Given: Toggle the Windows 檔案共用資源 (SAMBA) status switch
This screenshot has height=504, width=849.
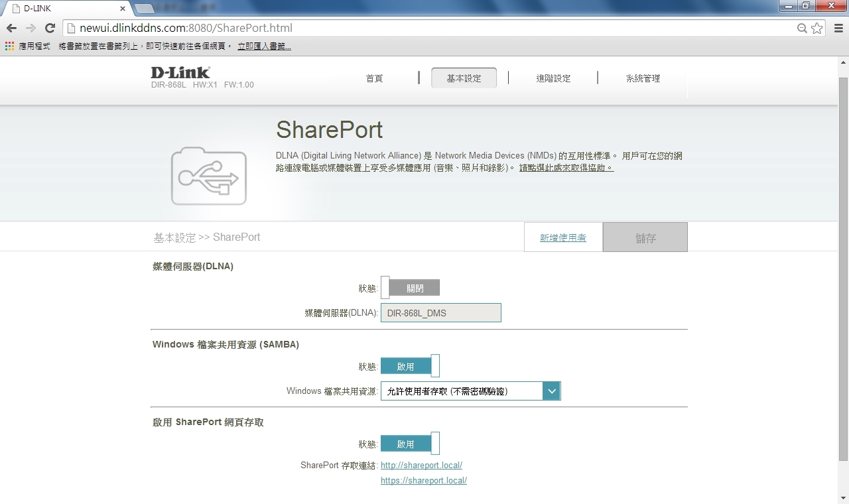Looking at the screenshot, I should [410, 366].
